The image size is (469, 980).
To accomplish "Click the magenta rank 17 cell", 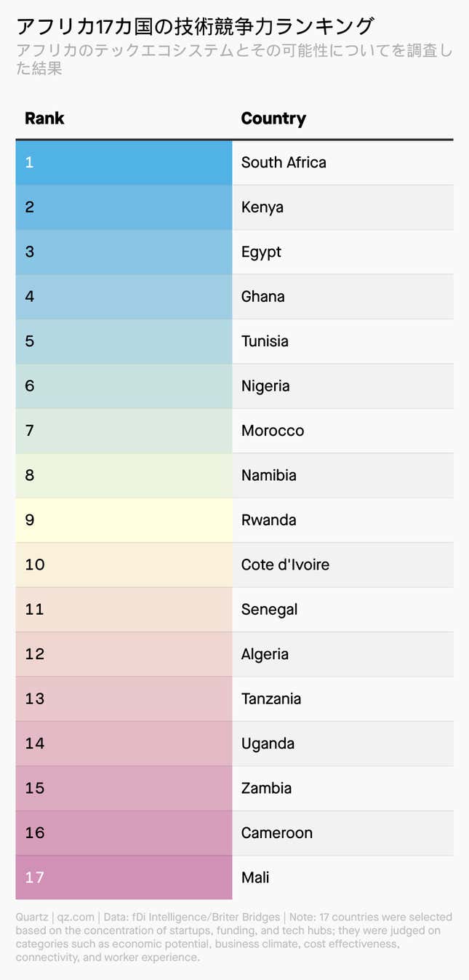I will (x=124, y=877).
